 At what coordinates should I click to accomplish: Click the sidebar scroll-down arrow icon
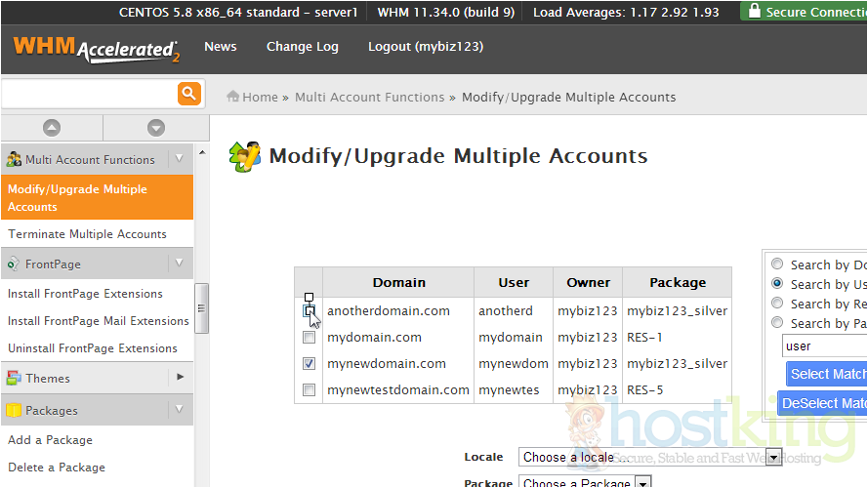(x=155, y=128)
